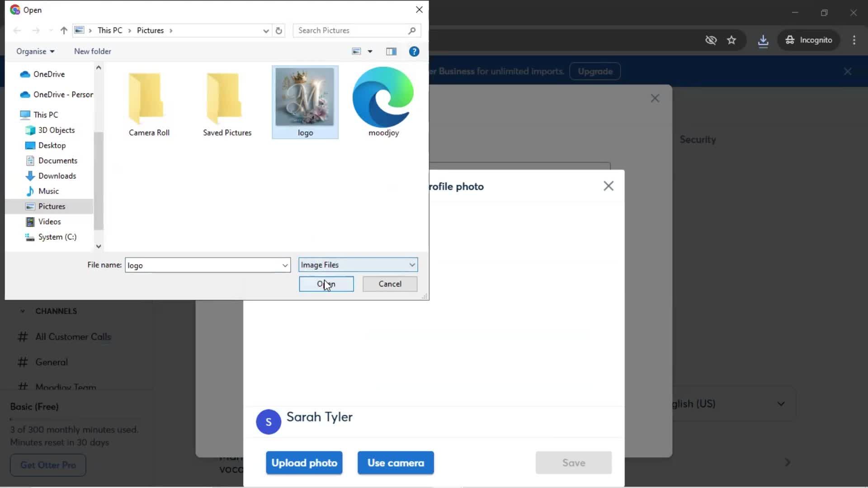The height and width of the screenshot is (488, 868).
Task: Expand the address bar previous locations dropdown
Action: (x=266, y=30)
